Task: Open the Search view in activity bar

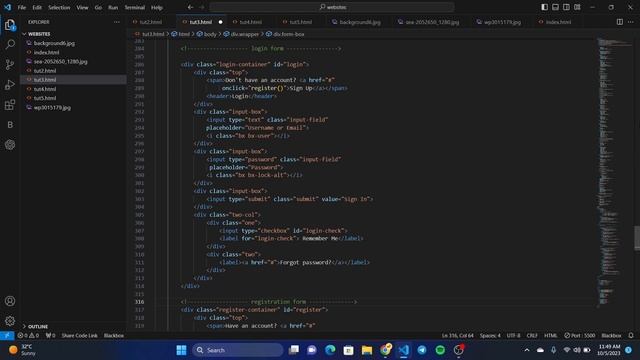Action: coord(10,44)
